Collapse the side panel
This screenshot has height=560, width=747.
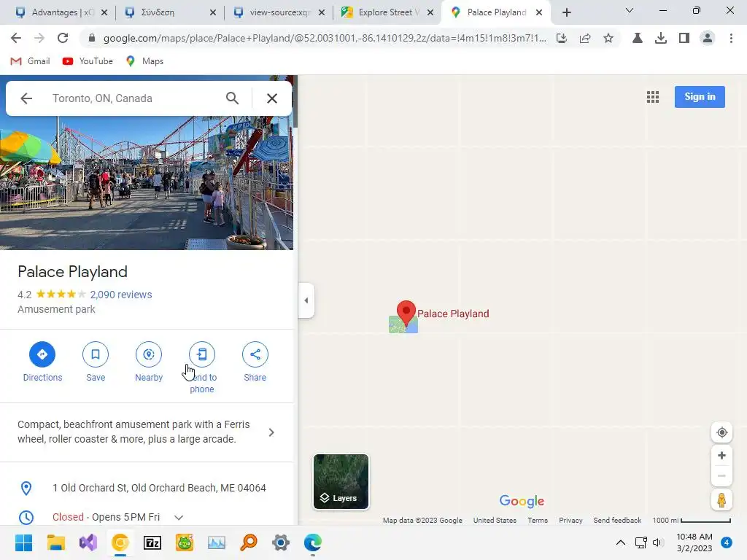click(x=306, y=300)
